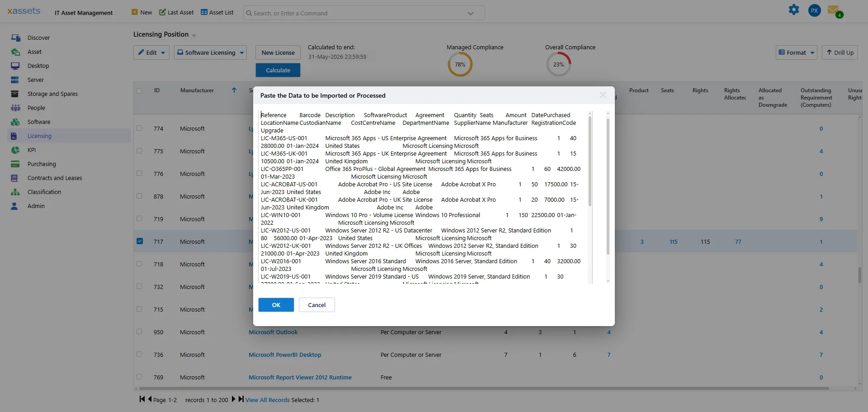This screenshot has height=412, width=868.
Task: Toggle the select-all header checkbox
Action: [x=139, y=91]
